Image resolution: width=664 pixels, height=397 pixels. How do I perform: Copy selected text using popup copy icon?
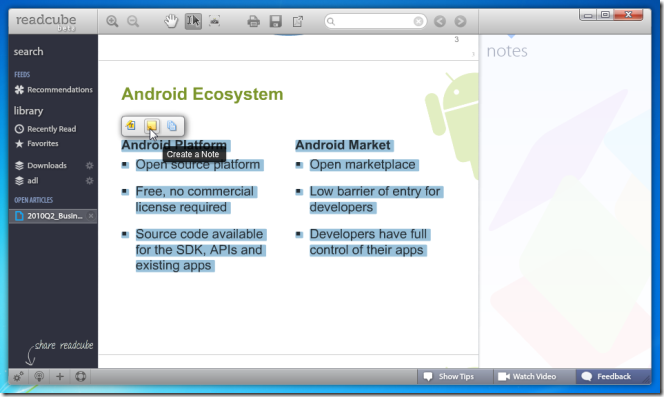point(172,126)
